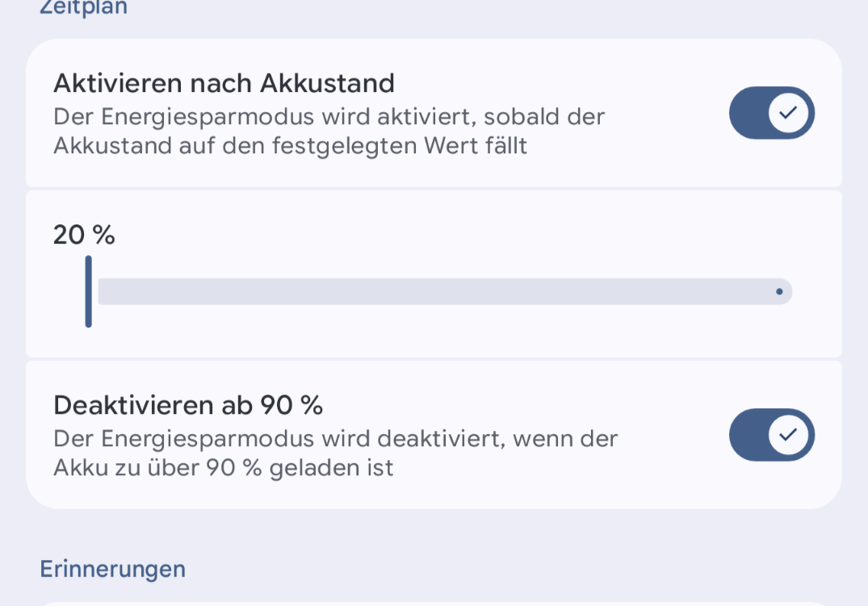Disable the "Deaktivieren ab 90 %" switch

coord(771,435)
